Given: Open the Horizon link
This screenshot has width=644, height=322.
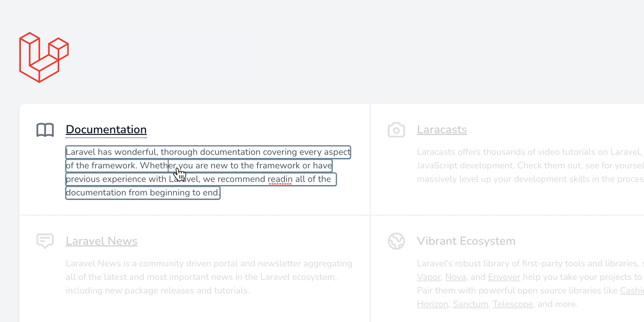Looking at the screenshot, I should click(432, 304).
